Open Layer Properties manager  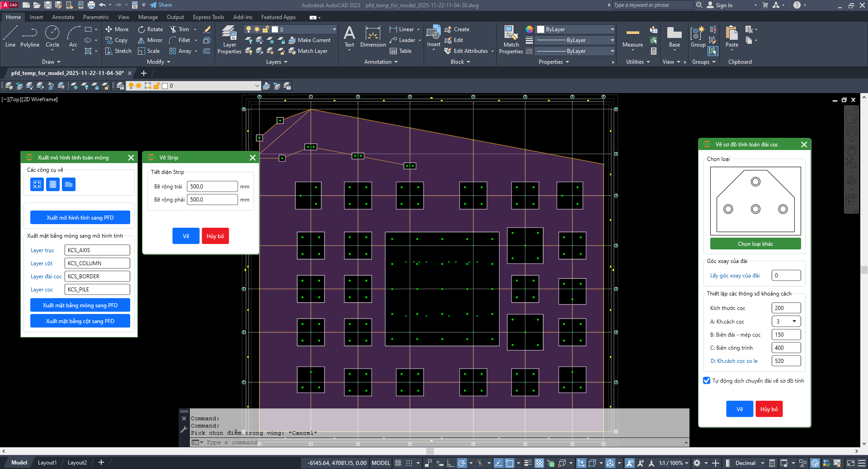point(229,40)
